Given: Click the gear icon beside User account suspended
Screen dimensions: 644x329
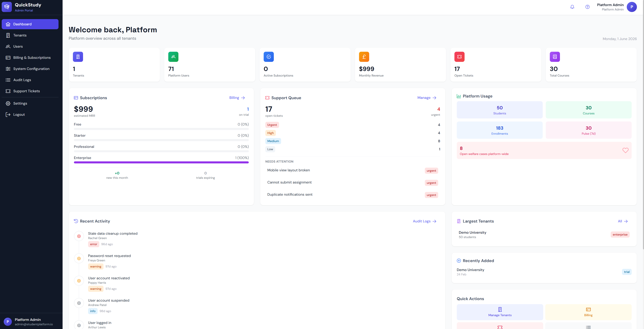Looking at the screenshot, I should click(79, 303).
